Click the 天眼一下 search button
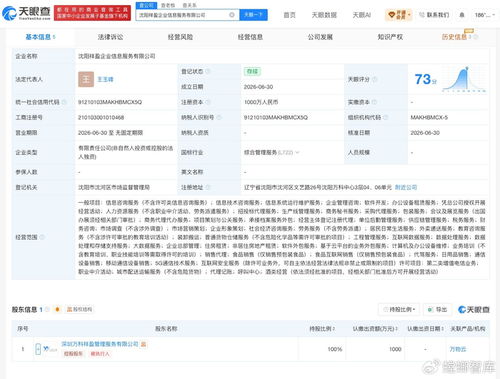This screenshot has width=500, height=379. pos(253,15)
